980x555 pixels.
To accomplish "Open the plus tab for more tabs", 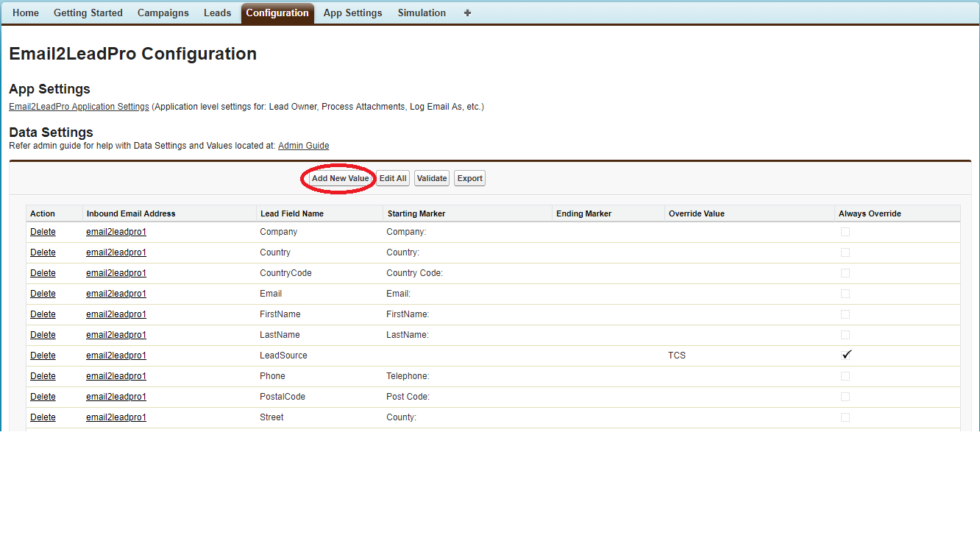I will [467, 13].
